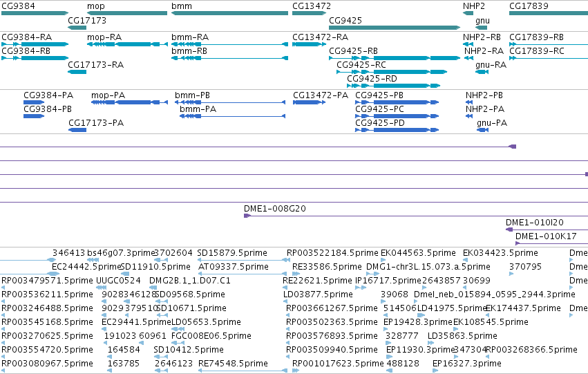Click EST label RP001017623.5prime
The width and height of the screenshot is (588, 374).
(339, 364)
